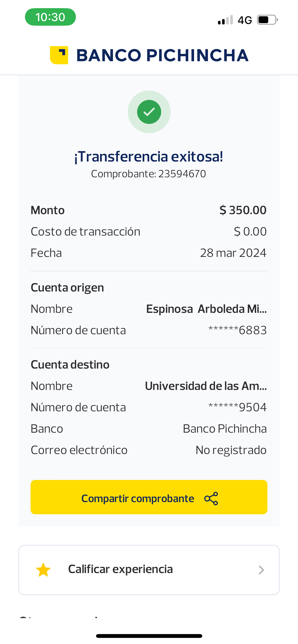Tap the cellular signal bars icon

tap(225, 20)
